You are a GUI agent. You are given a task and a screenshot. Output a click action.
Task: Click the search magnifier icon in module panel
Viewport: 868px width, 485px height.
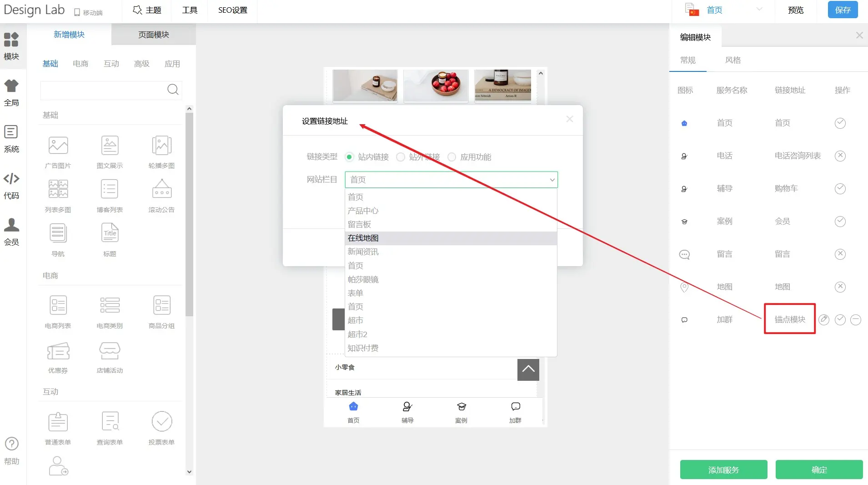tap(173, 90)
